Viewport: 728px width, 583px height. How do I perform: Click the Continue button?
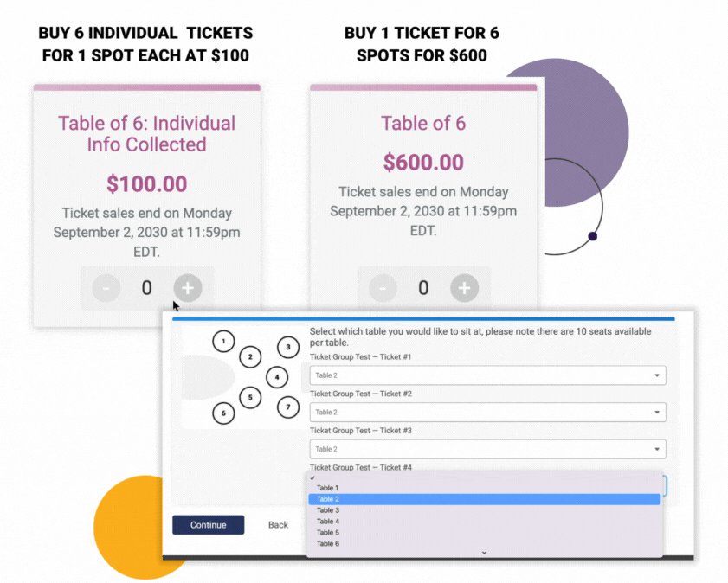208,525
